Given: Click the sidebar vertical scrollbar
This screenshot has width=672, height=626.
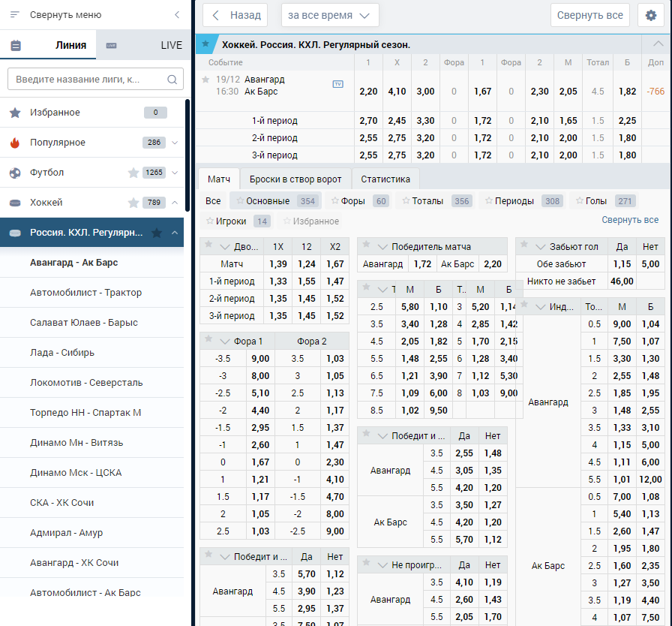Looking at the screenshot, I should click(x=187, y=155).
